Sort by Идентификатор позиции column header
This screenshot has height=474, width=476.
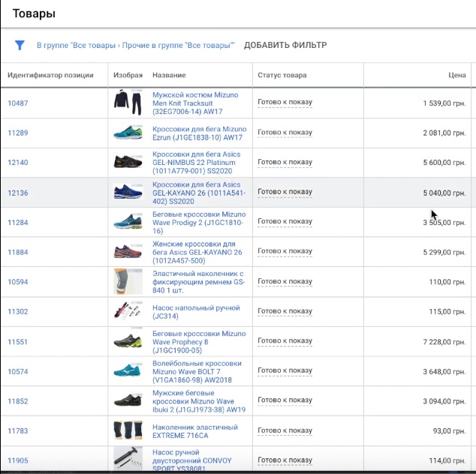coord(50,75)
